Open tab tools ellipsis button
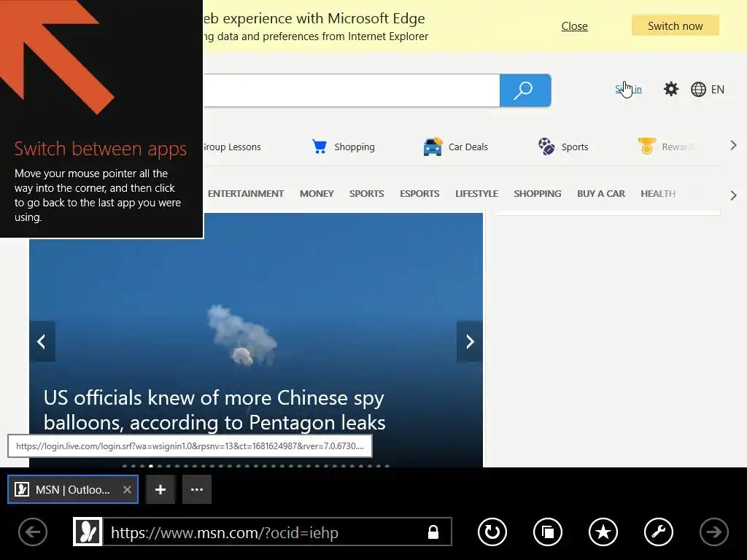The width and height of the screenshot is (747, 560). click(x=197, y=489)
